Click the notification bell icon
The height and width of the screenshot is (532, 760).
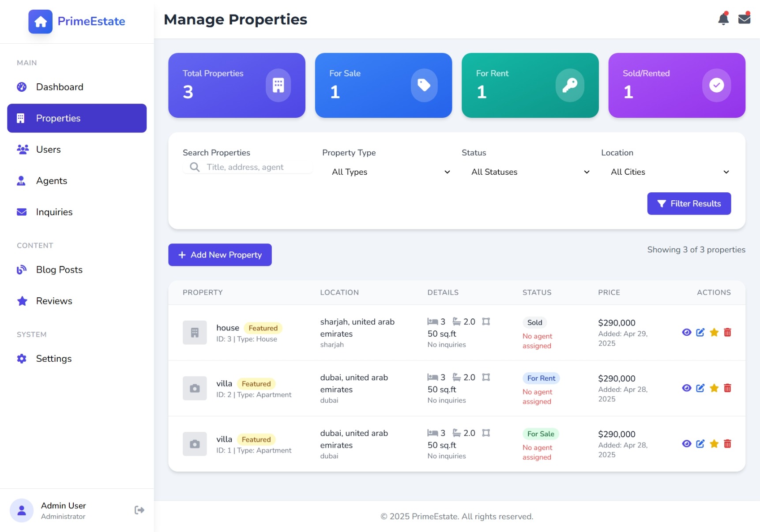[x=723, y=19]
